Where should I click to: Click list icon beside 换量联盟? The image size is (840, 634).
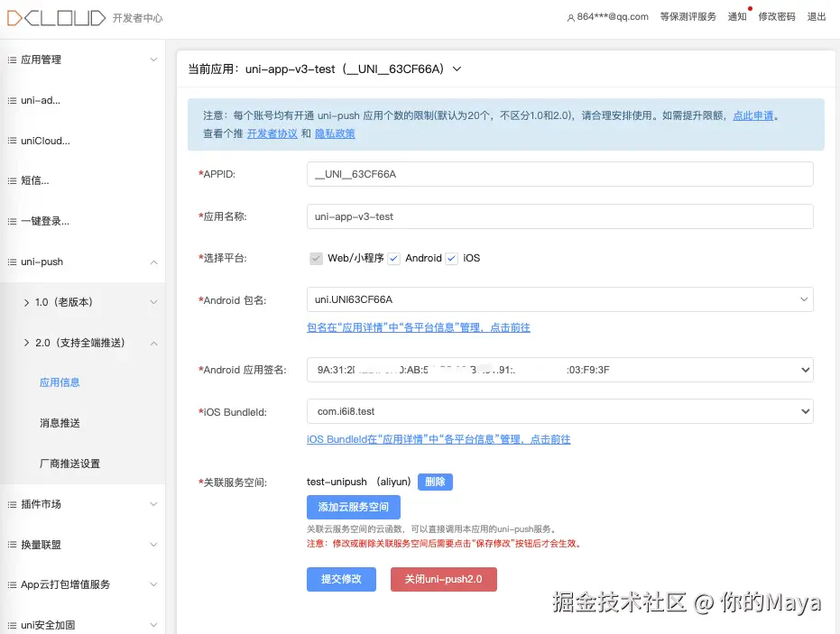[12, 545]
